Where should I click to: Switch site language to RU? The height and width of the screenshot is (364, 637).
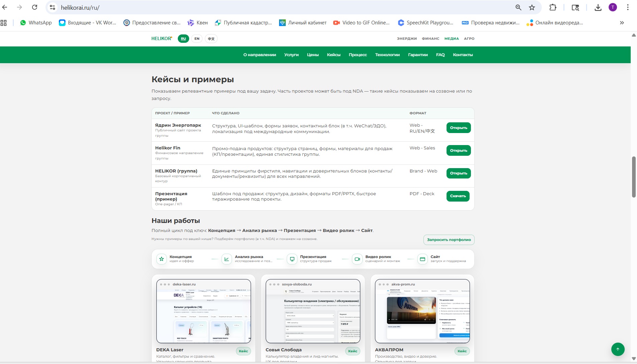point(183,39)
